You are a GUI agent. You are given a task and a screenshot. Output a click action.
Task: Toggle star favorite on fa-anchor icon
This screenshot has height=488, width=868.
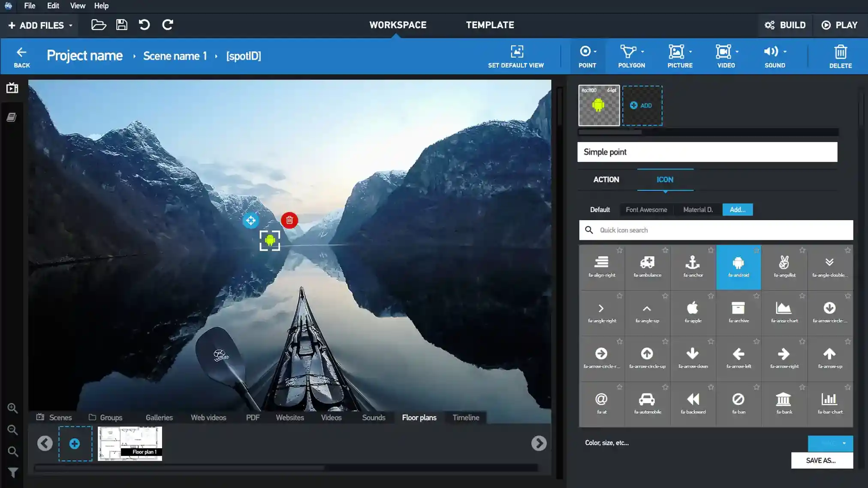pyautogui.click(x=711, y=250)
